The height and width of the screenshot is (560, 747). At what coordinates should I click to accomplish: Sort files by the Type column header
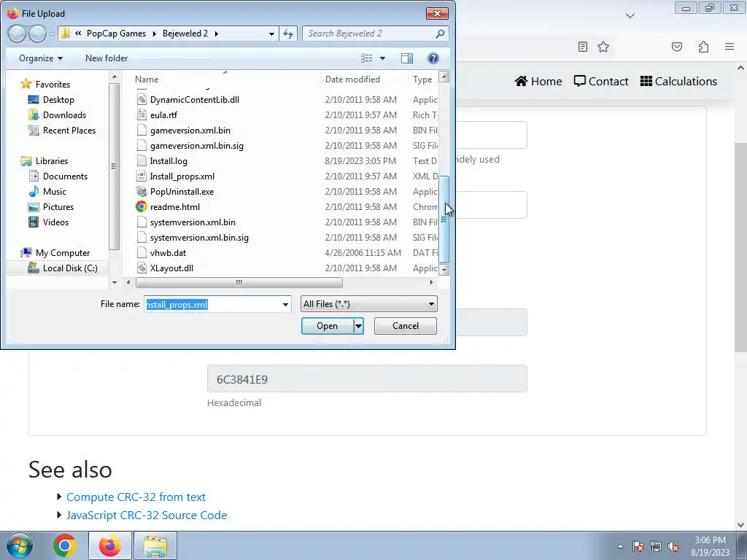[x=422, y=79]
